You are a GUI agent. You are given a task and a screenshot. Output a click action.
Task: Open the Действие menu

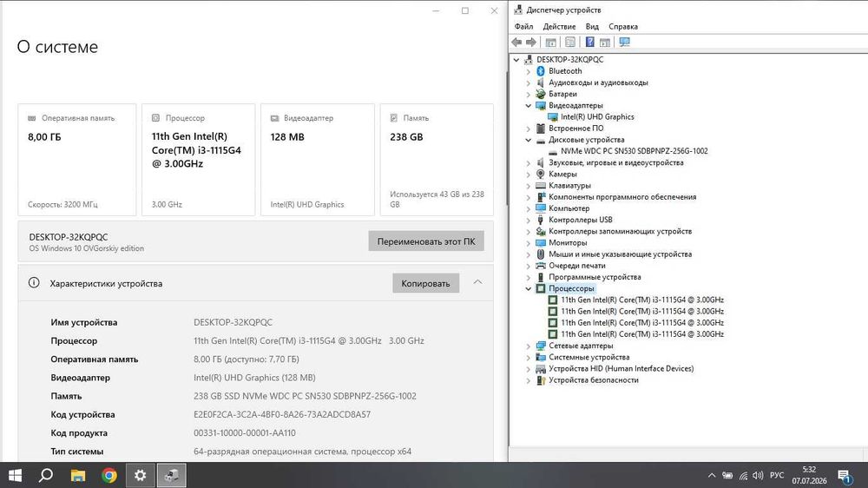point(559,27)
